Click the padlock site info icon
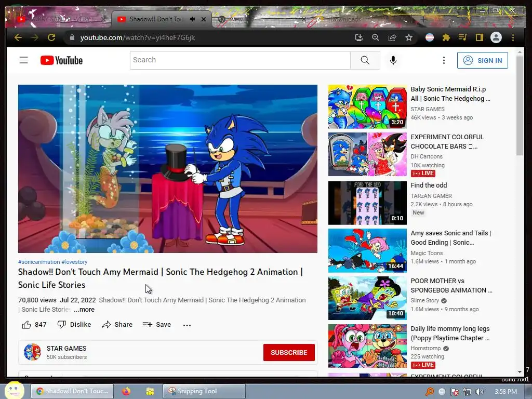 [x=72, y=37]
